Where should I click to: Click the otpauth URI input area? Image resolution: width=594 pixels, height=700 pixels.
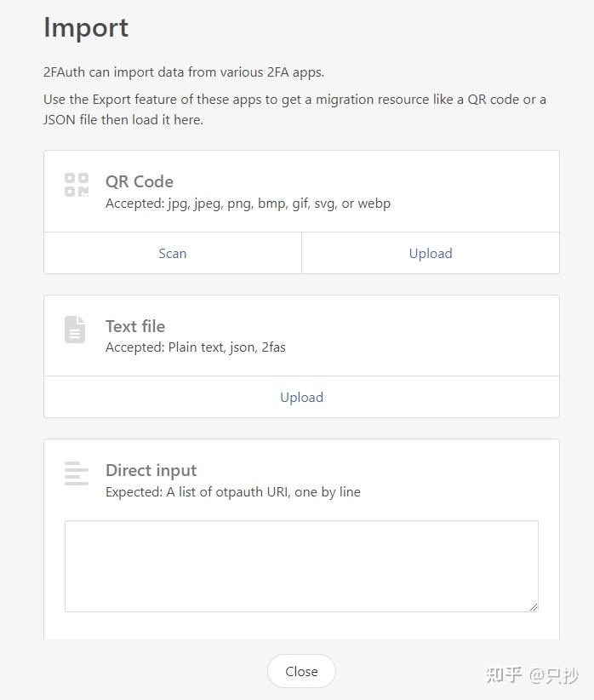coord(301,565)
